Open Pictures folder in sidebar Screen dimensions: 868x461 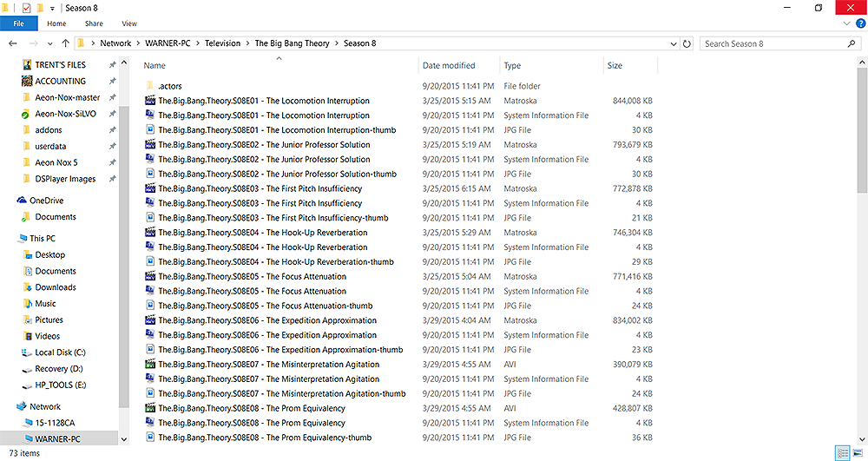49,319
